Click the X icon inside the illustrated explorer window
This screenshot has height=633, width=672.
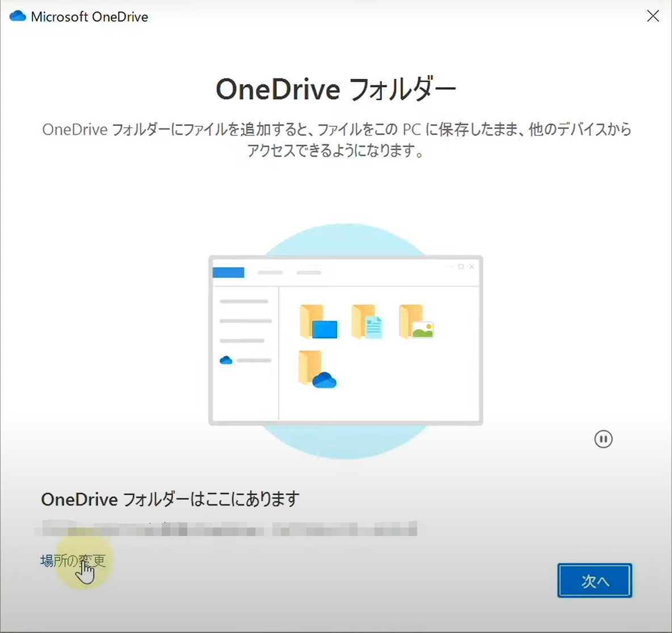(472, 267)
